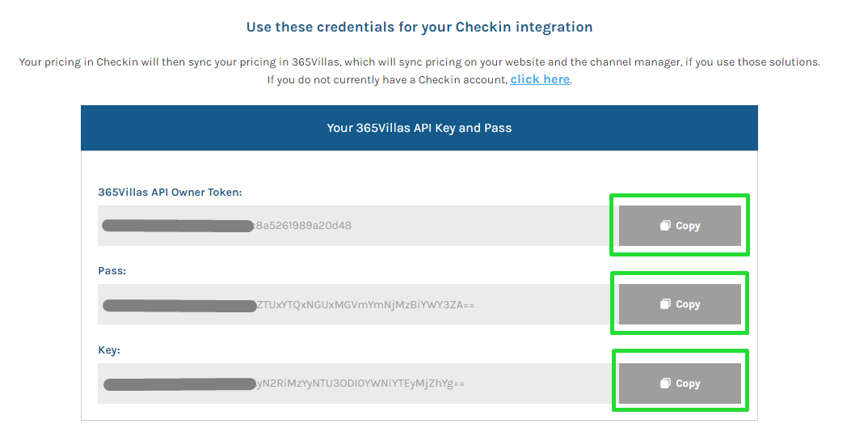868x445 pixels.
Task: Click the 'Your 365Villas API Key and Pass' header
Action: pos(419,128)
